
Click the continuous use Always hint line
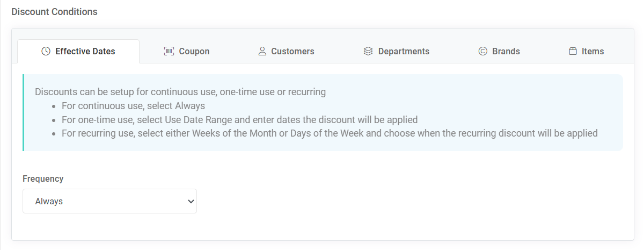click(x=133, y=106)
